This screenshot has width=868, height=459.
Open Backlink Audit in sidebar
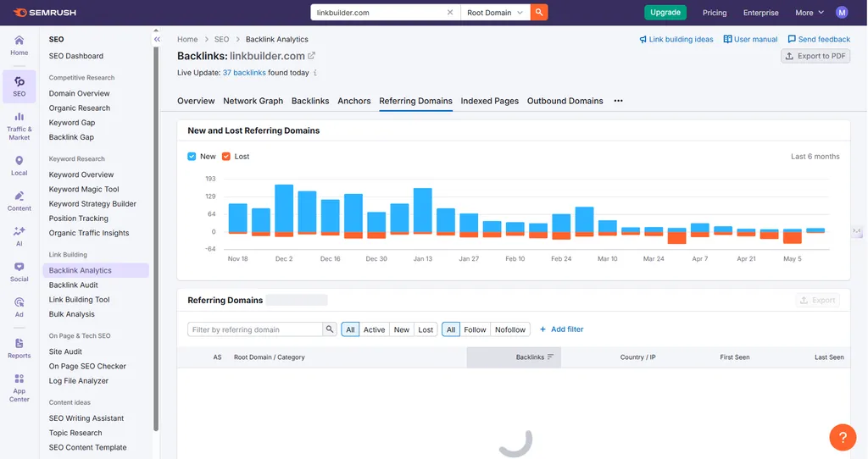pos(73,285)
